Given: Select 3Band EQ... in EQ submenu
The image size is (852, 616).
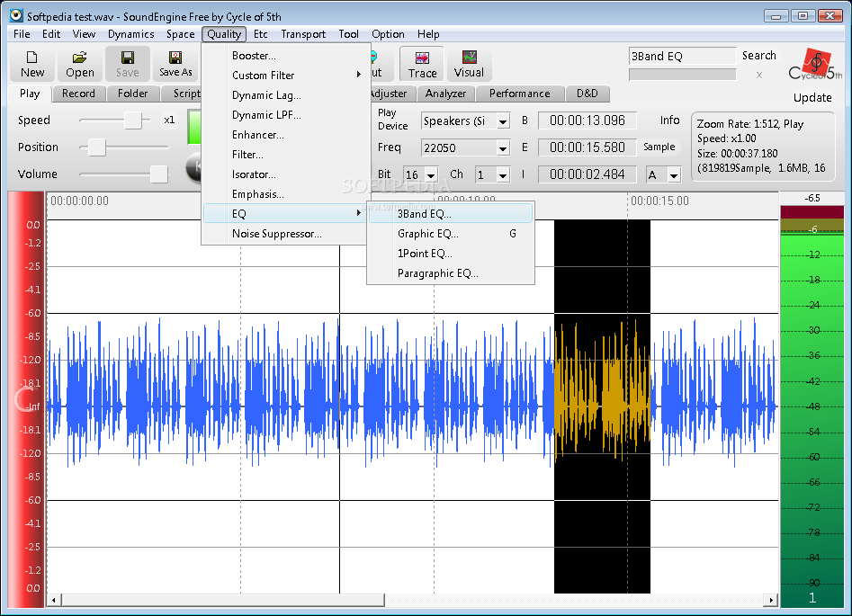Looking at the screenshot, I should (x=451, y=213).
